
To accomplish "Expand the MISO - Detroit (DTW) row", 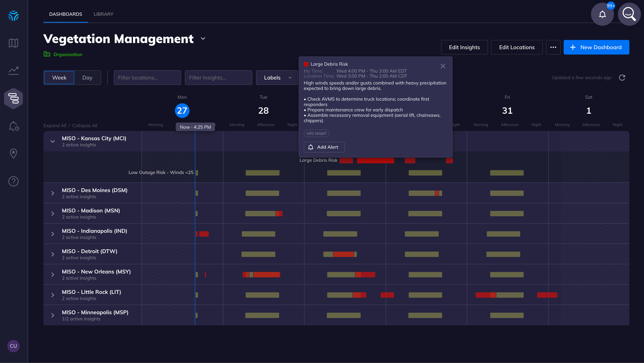I will click(52, 254).
